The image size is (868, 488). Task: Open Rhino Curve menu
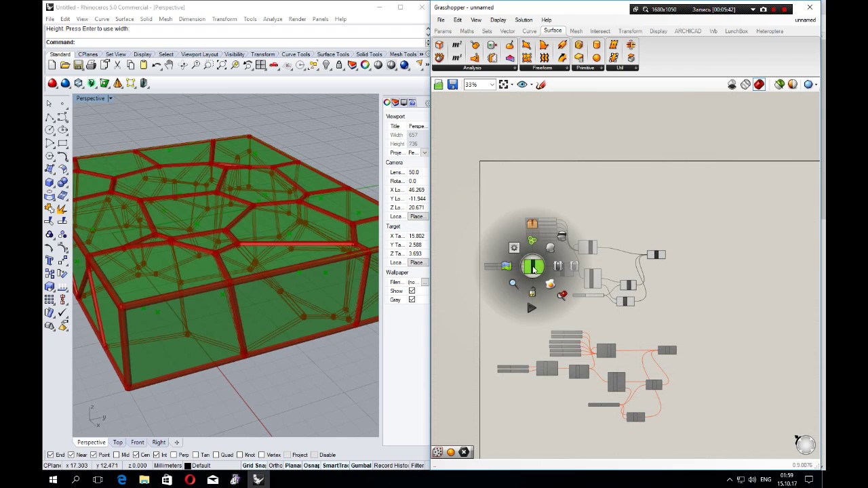point(102,19)
